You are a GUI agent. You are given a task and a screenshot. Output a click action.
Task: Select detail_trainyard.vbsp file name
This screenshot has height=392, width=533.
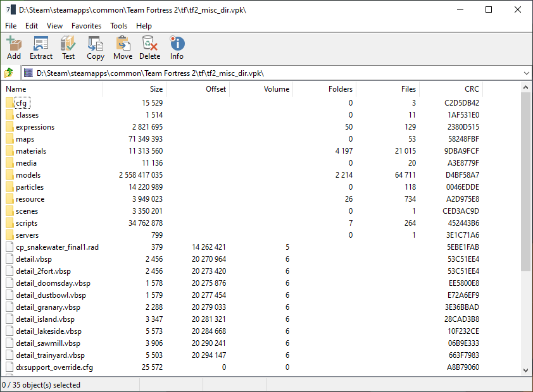coord(50,355)
